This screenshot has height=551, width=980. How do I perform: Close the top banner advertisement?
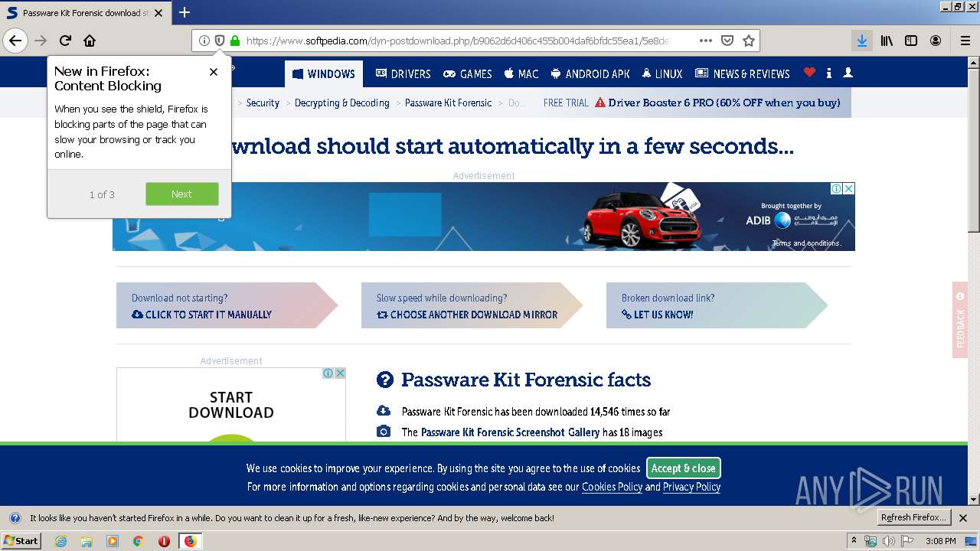849,188
